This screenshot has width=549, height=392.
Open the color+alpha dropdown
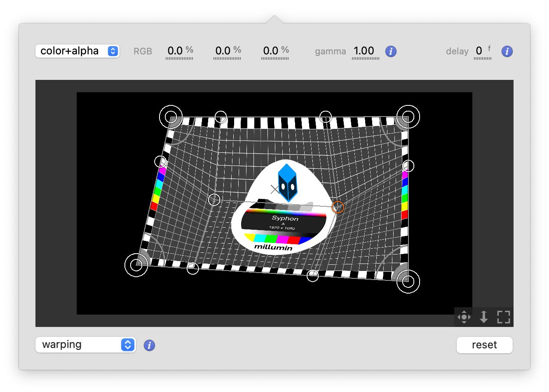77,51
